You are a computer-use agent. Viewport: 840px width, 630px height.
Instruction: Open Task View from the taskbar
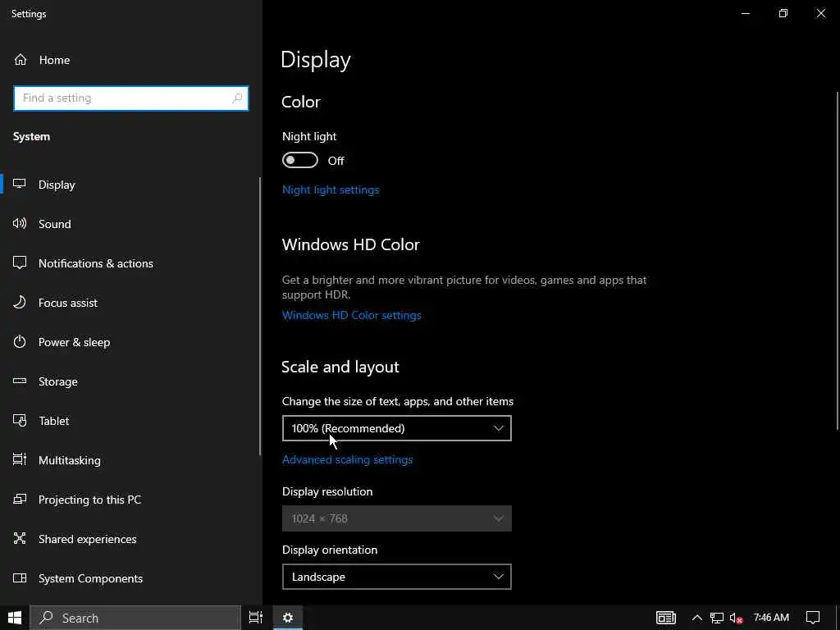(256, 618)
